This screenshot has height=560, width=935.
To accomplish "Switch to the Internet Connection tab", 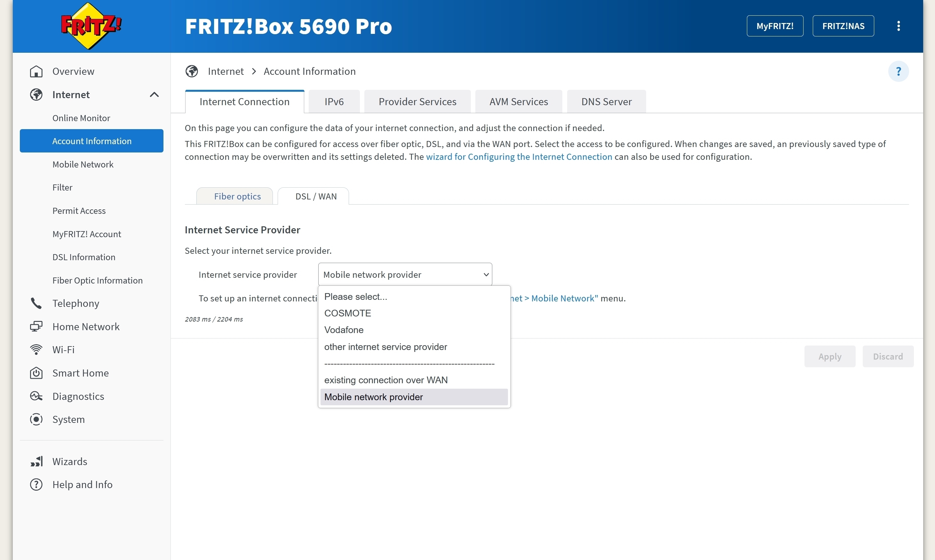I will (x=244, y=102).
